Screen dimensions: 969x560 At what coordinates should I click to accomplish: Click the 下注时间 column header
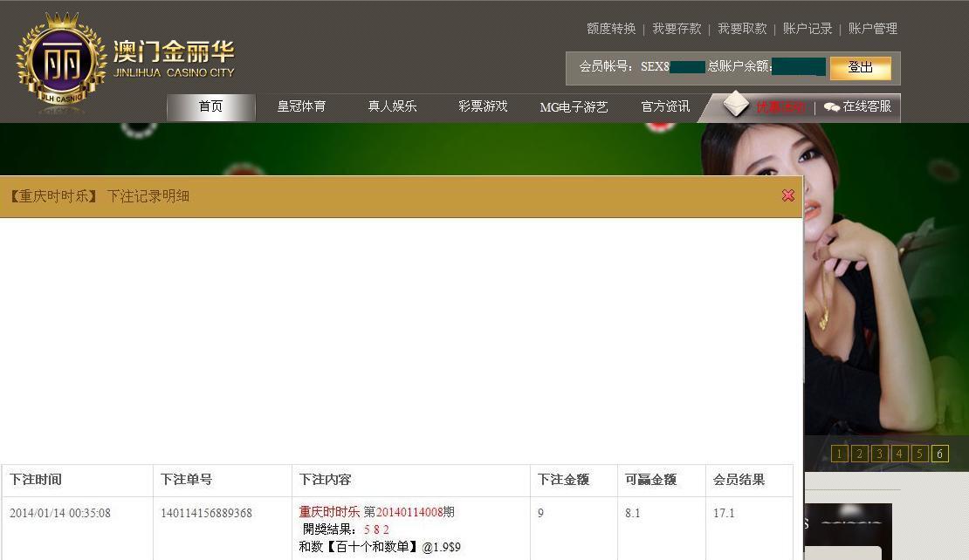pos(36,480)
